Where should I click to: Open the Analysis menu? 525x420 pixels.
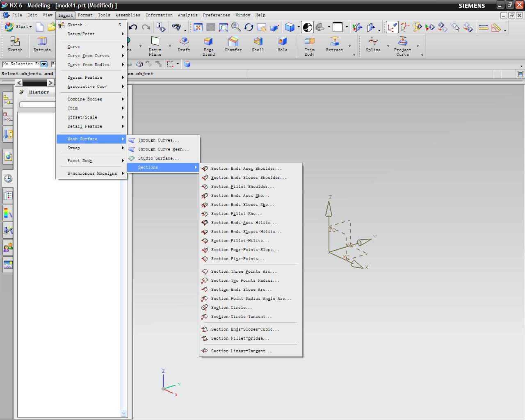pos(187,15)
